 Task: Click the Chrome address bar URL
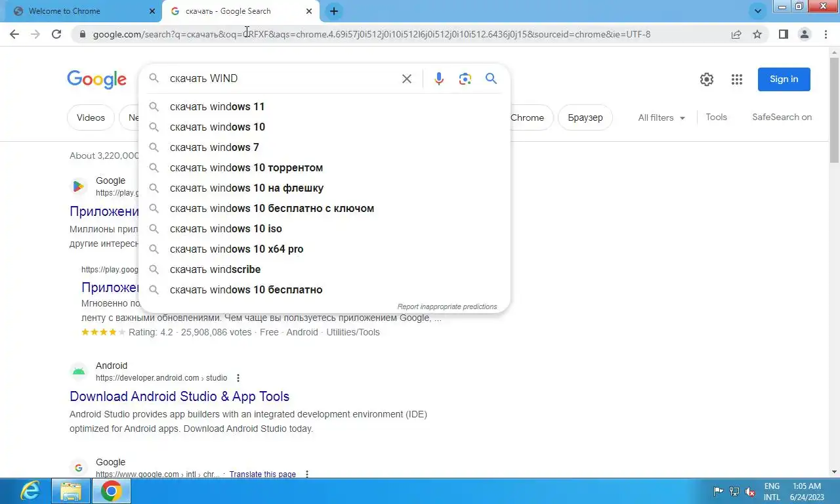[371, 34]
